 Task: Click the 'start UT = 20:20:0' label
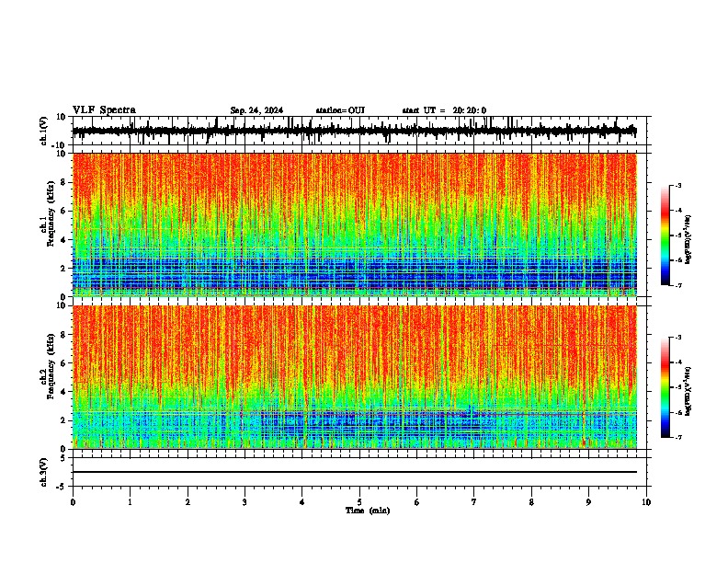click(x=444, y=110)
